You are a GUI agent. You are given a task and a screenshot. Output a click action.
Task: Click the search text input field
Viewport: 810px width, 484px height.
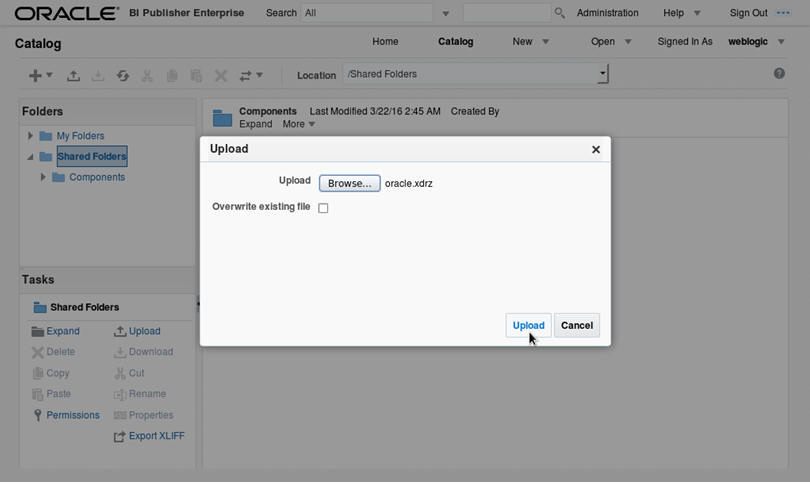(x=506, y=12)
